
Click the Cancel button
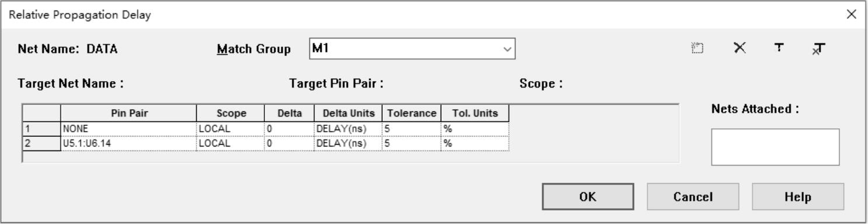[693, 197]
